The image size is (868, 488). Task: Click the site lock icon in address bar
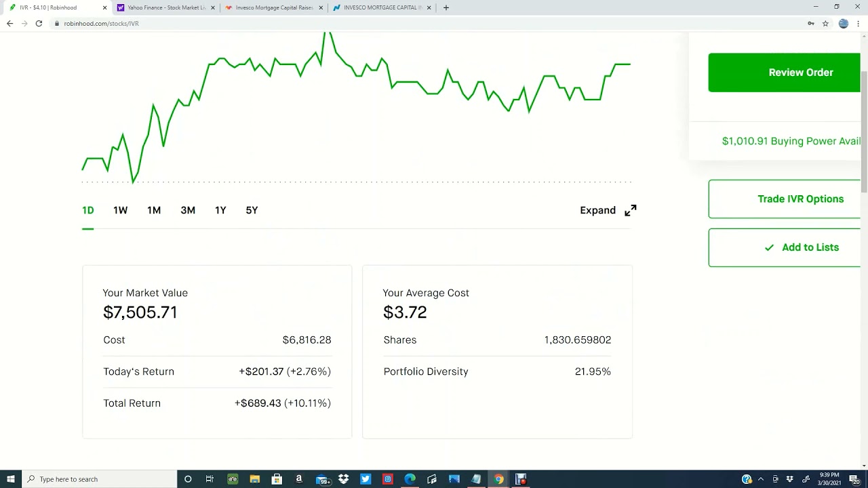click(57, 24)
